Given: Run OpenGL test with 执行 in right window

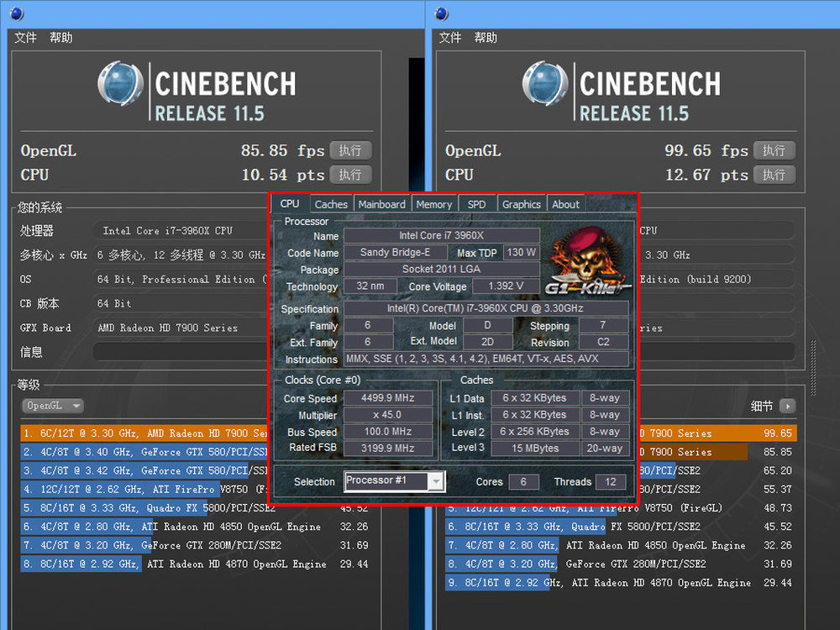Looking at the screenshot, I should click(x=774, y=150).
